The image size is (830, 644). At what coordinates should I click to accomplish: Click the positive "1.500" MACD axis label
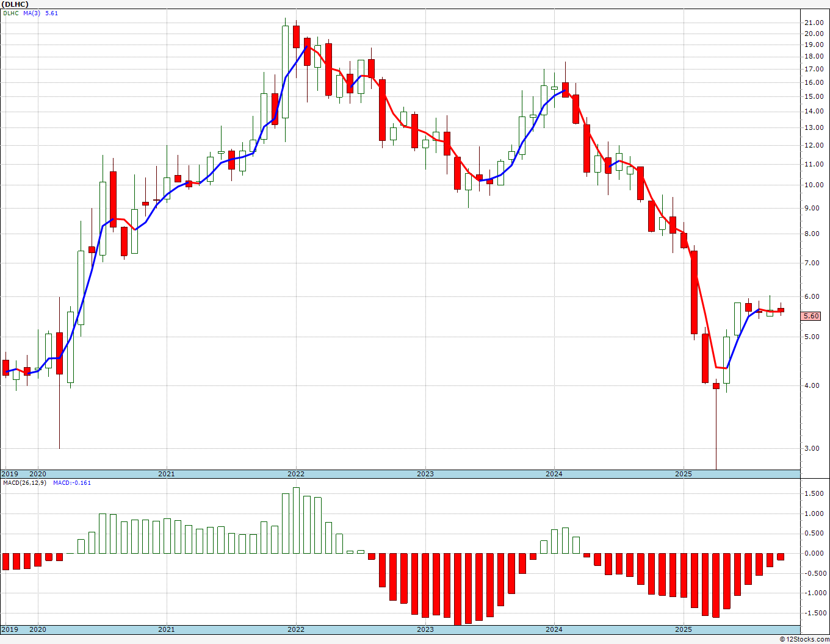(x=814, y=493)
